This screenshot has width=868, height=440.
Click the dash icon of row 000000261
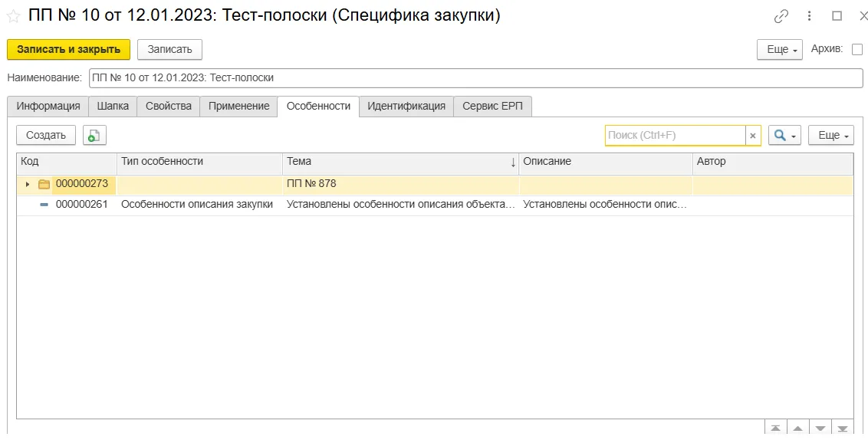coord(44,204)
